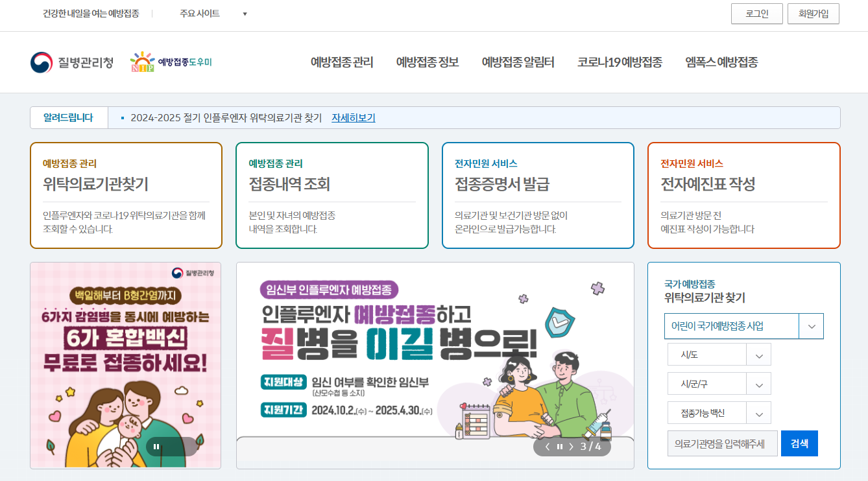The height and width of the screenshot is (481, 868).
Task: Open the 시/군/구 district dropdown
Action: 719,384
